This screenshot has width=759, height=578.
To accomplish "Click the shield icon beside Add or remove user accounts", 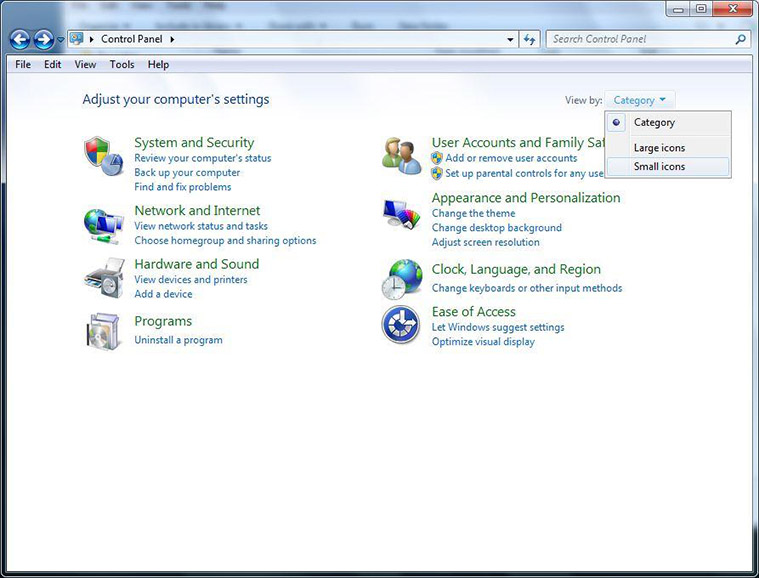I will 437,158.
